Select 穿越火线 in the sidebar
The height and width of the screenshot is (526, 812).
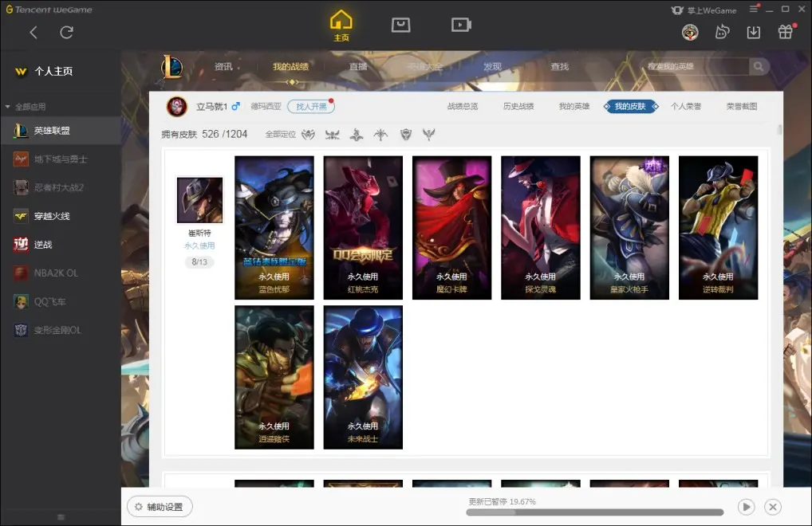pos(61,216)
